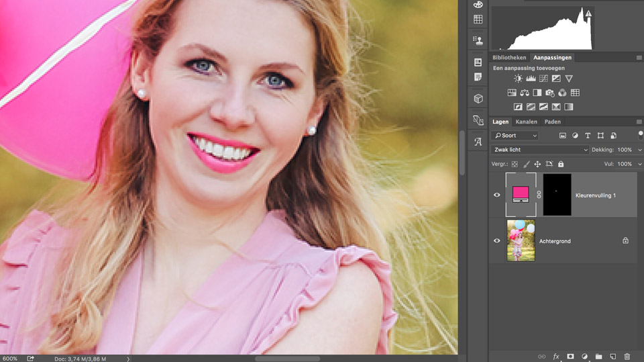This screenshot has height=362, width=644.
Task: Click the pink color fill thumbnail
Action: [x=521, y=195]
